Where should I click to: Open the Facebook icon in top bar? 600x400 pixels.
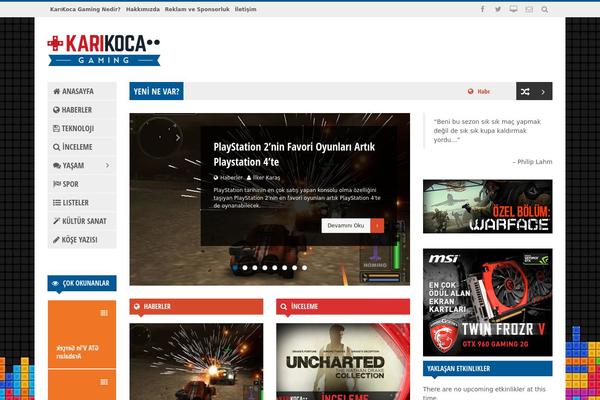pyautogui.click(x=483, y=9)
